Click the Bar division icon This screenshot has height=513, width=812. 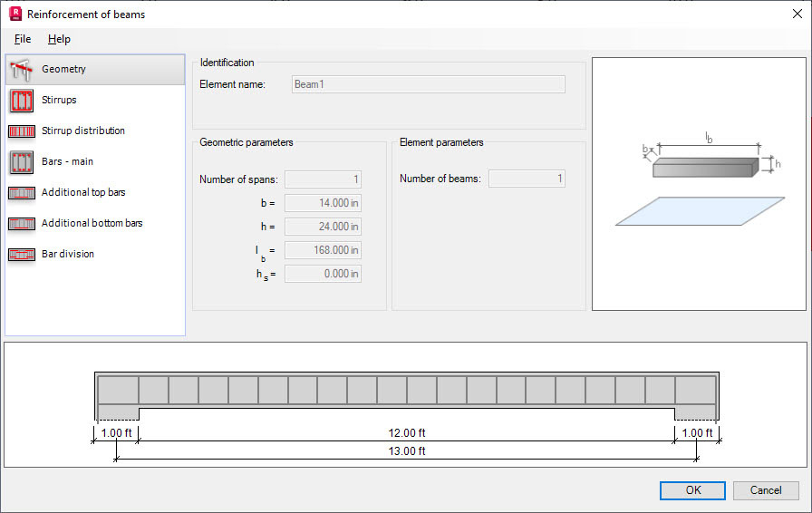click(x=22, y=255)
